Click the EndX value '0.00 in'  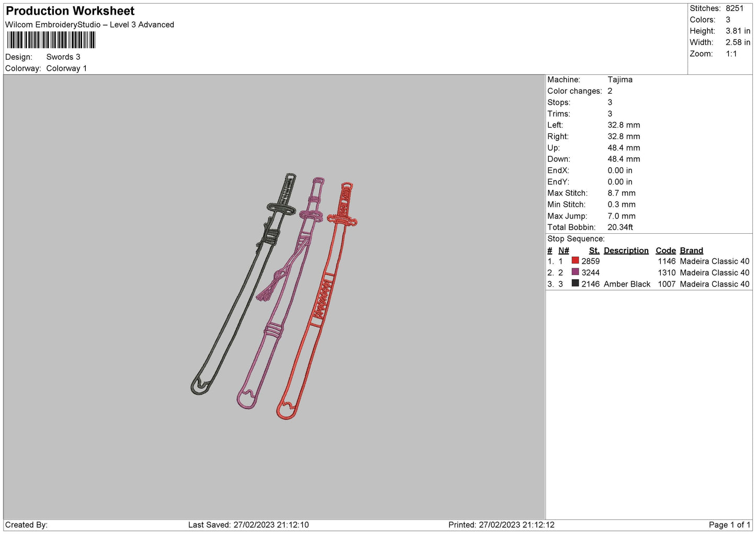620,171
